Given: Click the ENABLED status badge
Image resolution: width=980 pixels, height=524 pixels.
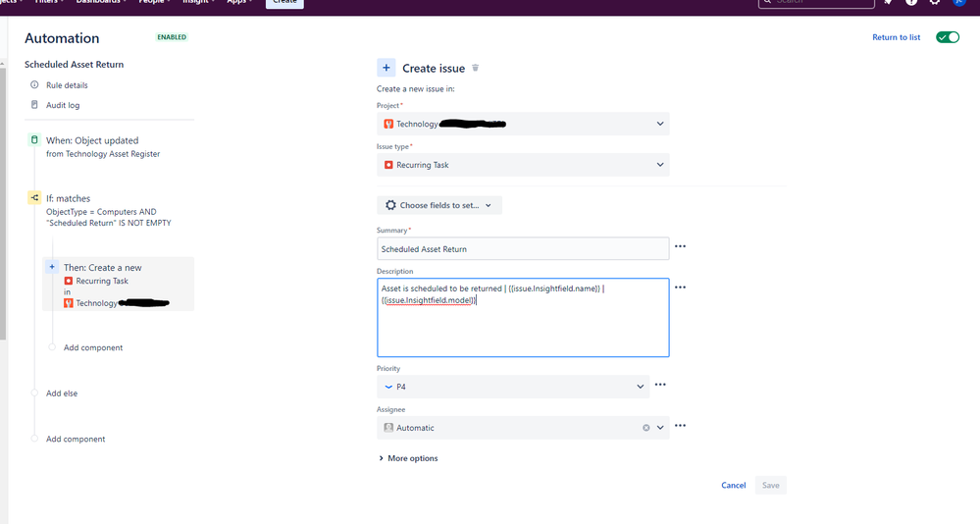Looking at the screenshot, I should 172,37.
